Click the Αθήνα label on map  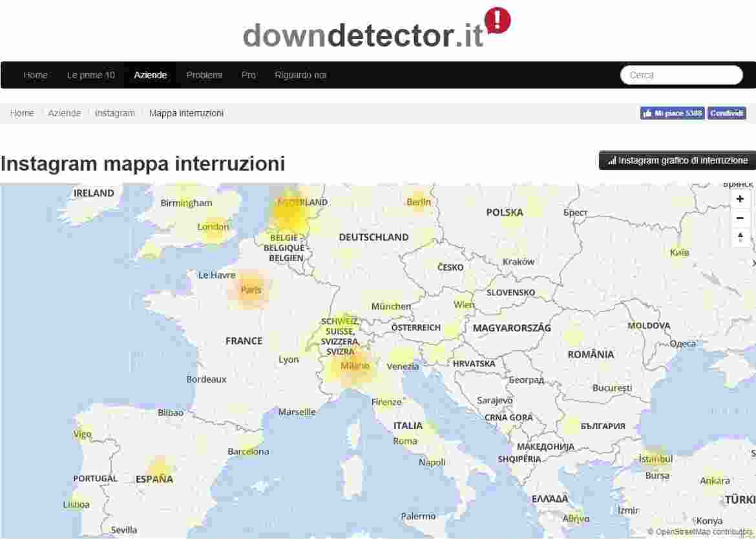click(x=576, y=519)
